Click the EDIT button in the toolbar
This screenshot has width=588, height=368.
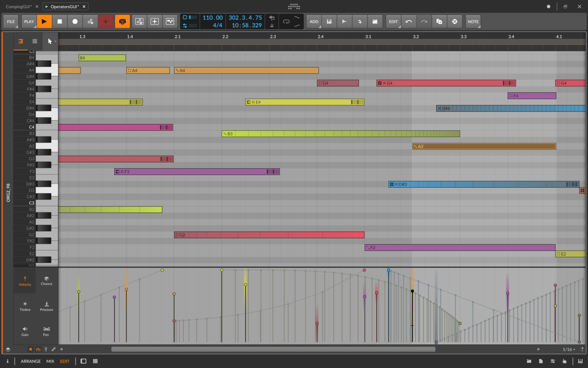393,21
